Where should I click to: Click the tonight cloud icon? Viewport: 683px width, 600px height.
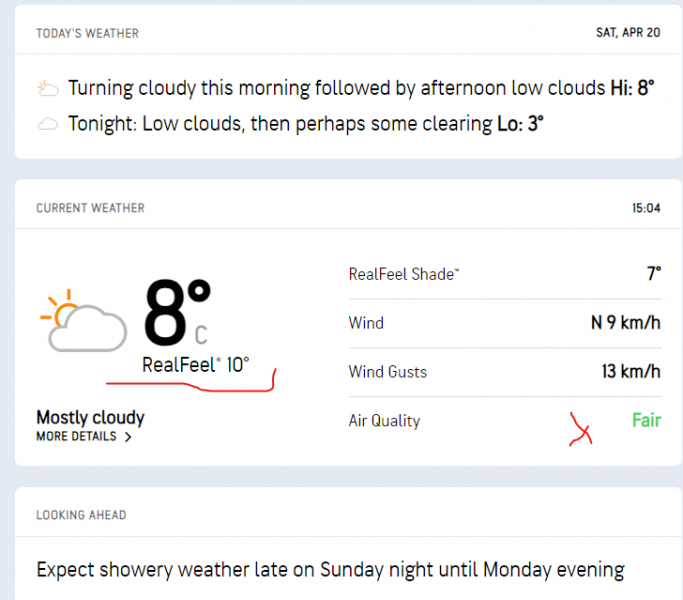tap(47, 125)
